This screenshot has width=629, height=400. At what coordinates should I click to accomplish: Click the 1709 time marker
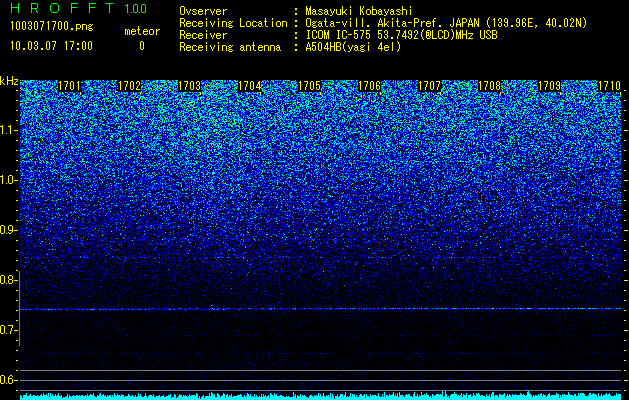click(549, 86)
